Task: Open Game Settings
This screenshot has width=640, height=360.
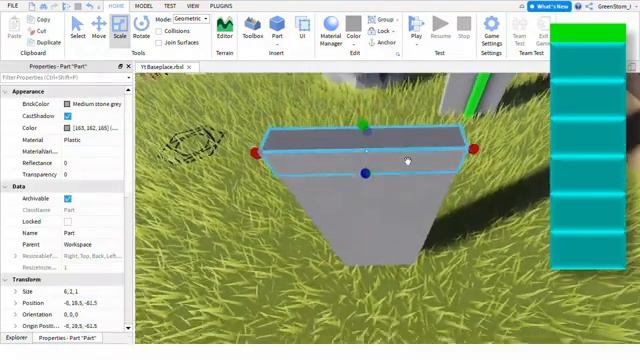Action: (x=491, y=31)
